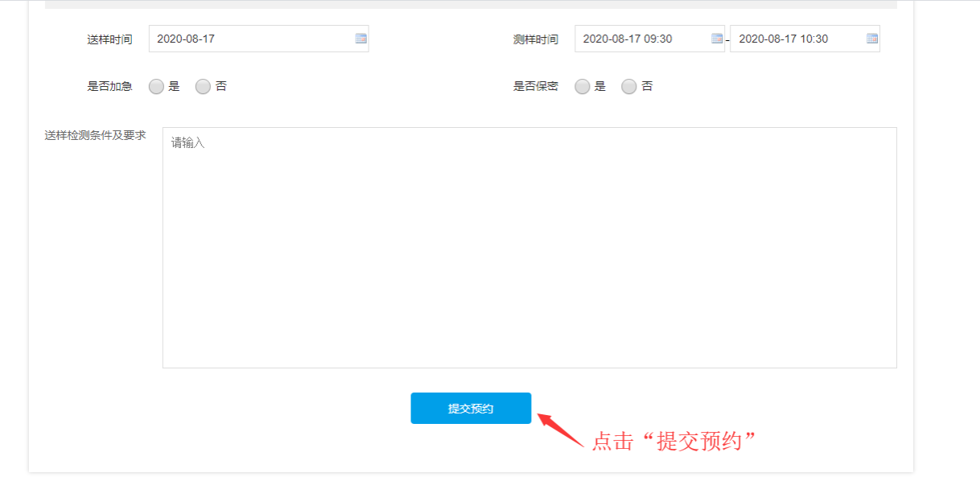
Task: Select 是 for 是否保密
Action: point(583,87)
